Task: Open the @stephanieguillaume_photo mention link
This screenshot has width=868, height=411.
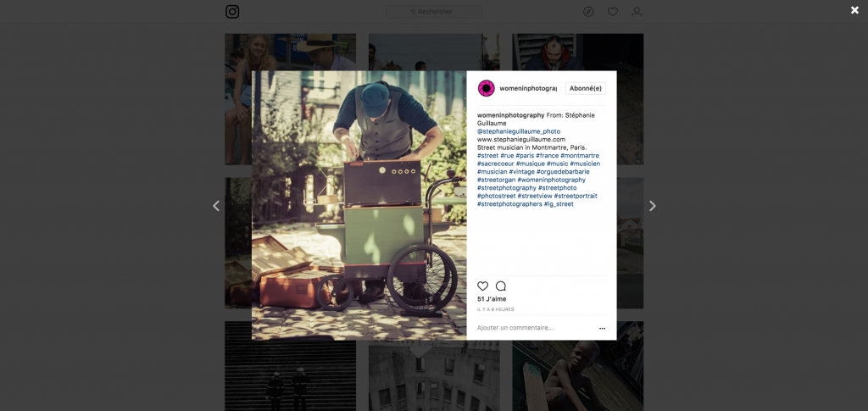Action: click(519, 131)
